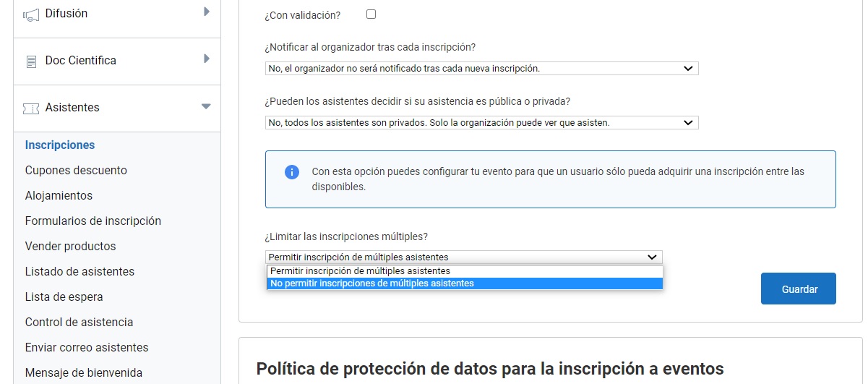
Task: Click the ticket icon beside Asistentes
Action: (31, 108)
